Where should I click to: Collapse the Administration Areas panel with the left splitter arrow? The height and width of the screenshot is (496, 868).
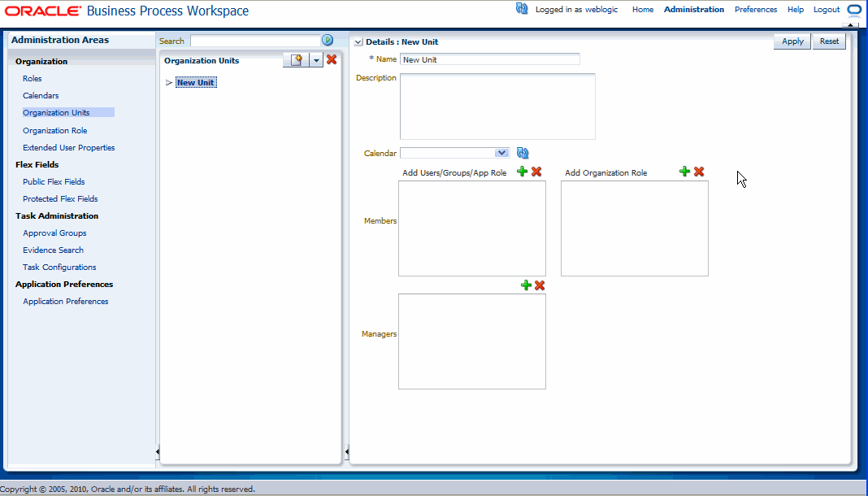(x=157, y=452)
